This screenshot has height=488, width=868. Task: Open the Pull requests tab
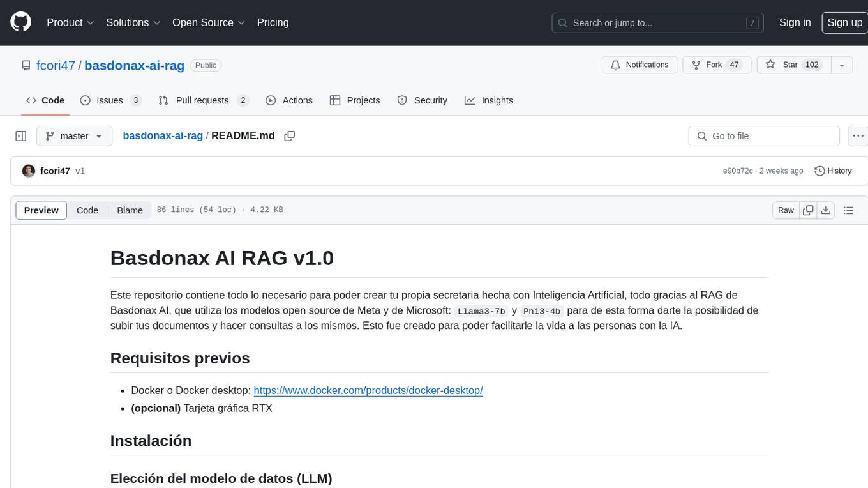[203, 100]
